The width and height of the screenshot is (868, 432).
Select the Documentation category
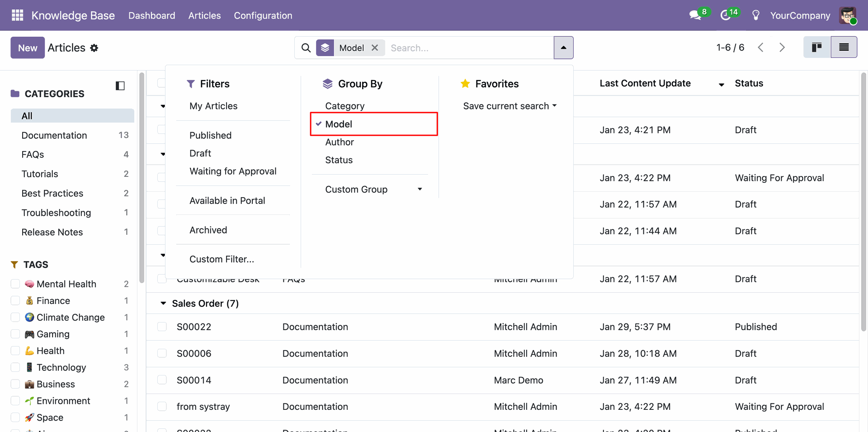54,135
